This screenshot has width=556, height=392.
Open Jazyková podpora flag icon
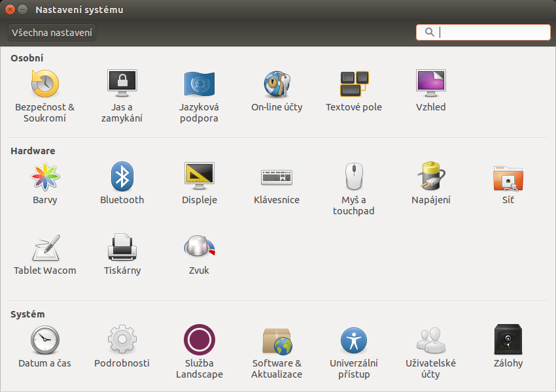pos(200,84)
